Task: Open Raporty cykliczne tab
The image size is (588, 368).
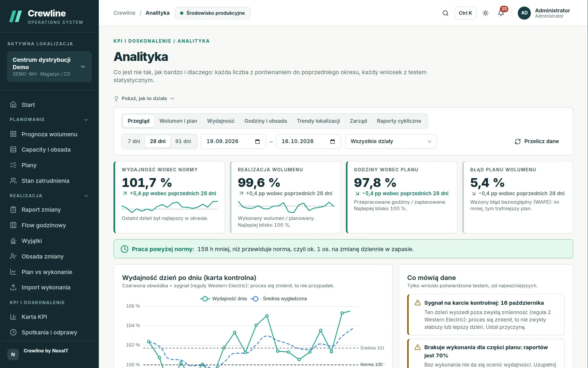Action: click(399, 121)
